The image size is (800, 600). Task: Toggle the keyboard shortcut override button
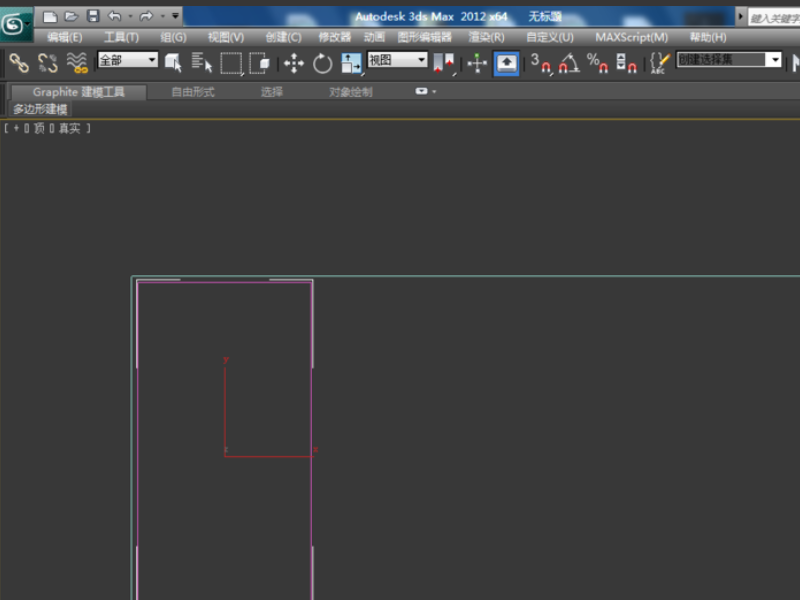pos(506,64)
